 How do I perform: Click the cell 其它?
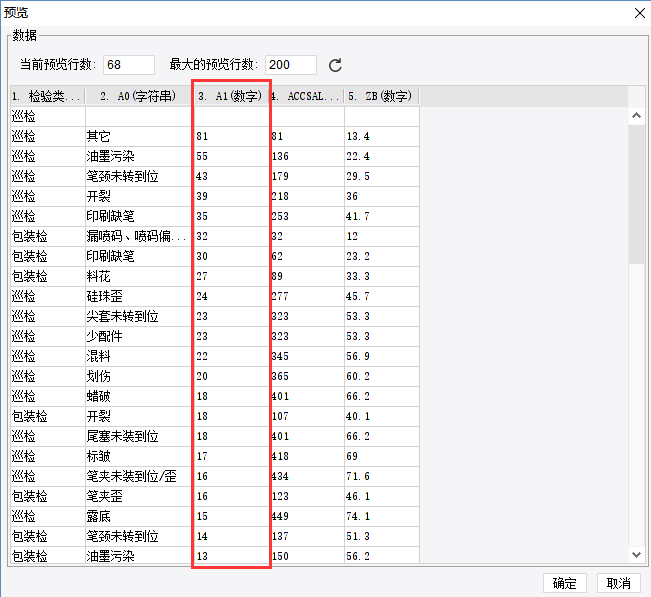[x=139, y=136]
